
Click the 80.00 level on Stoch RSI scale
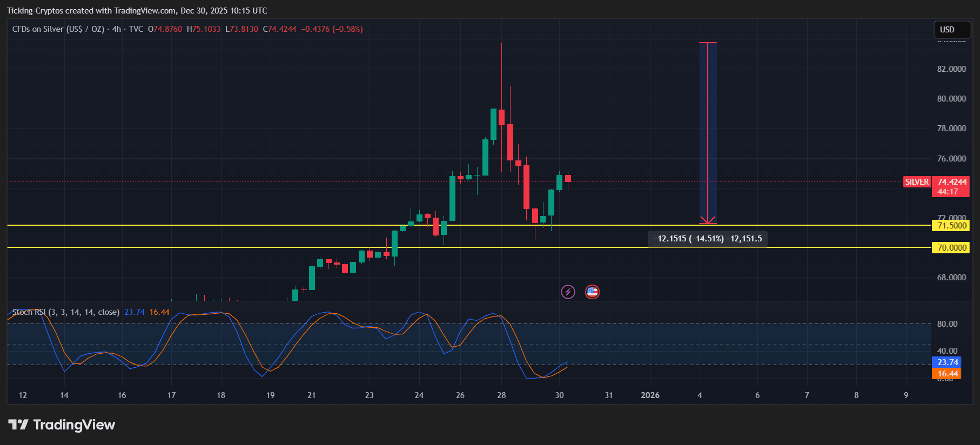pyautogui.click(x=947, y=324)
